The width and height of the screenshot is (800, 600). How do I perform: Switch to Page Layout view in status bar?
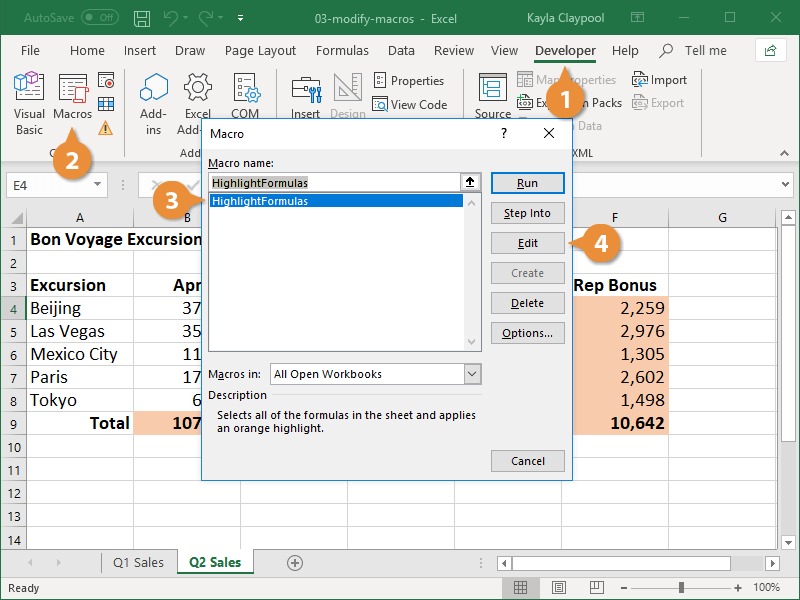(558, 587)
